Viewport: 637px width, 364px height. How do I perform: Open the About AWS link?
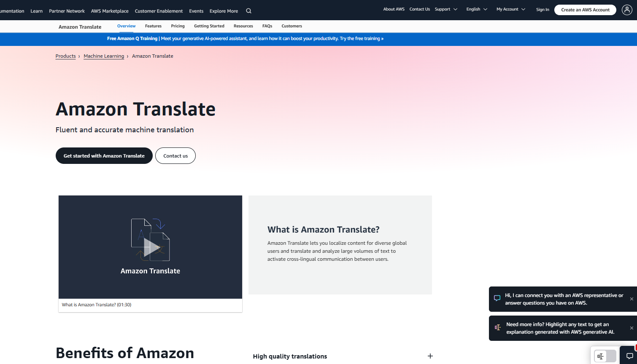point(394,9)
